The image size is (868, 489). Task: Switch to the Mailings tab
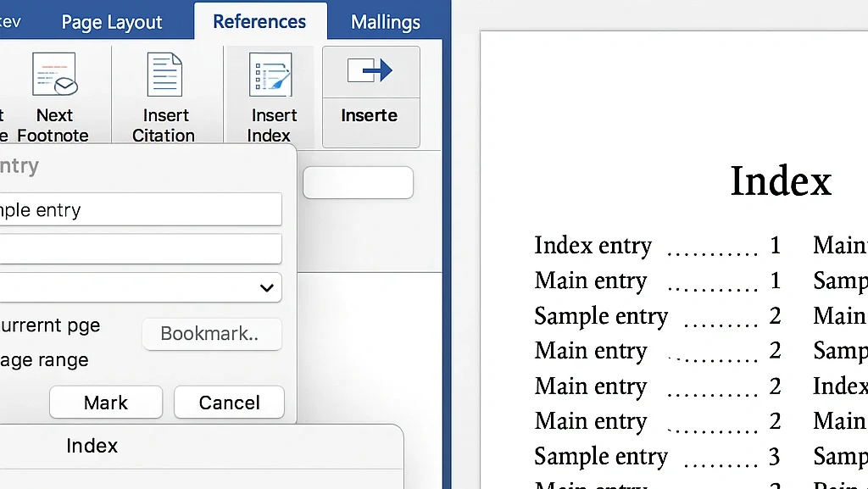(x=386, y=22)
